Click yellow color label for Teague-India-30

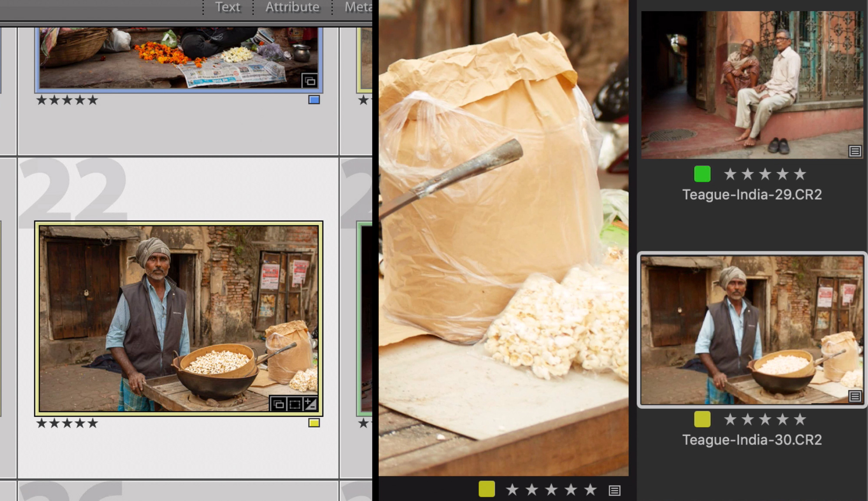click(x=702, y=419)
